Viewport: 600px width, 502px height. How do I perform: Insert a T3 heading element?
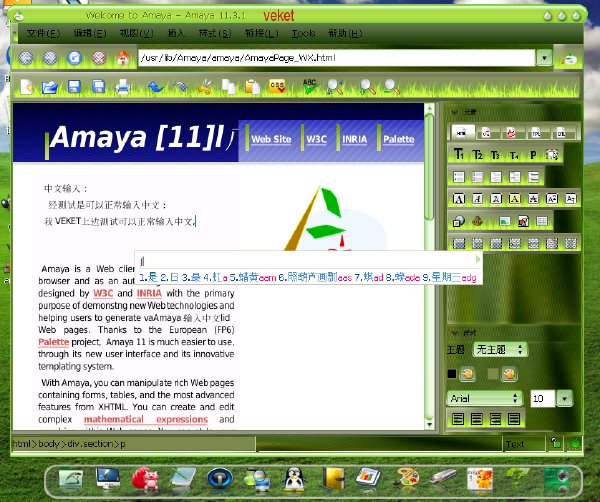pyautogui.click(x=496, y=155)
